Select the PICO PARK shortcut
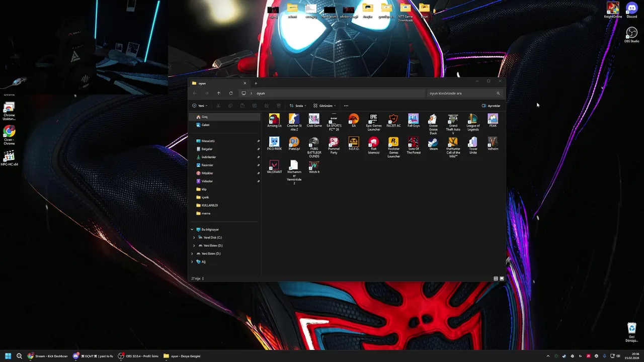The image size is (644, 362). pyautogui.click(x=274, y=144)
